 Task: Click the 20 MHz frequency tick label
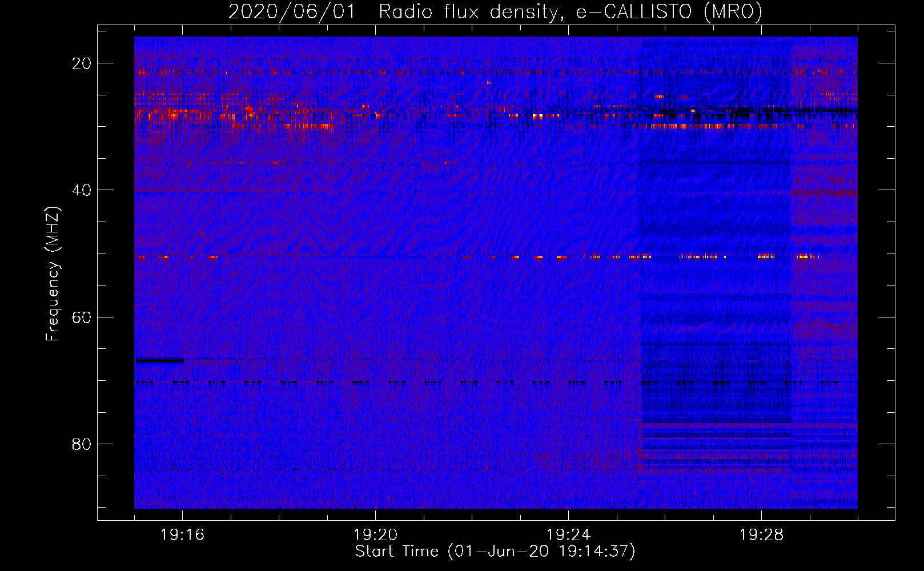pos(82,63)
